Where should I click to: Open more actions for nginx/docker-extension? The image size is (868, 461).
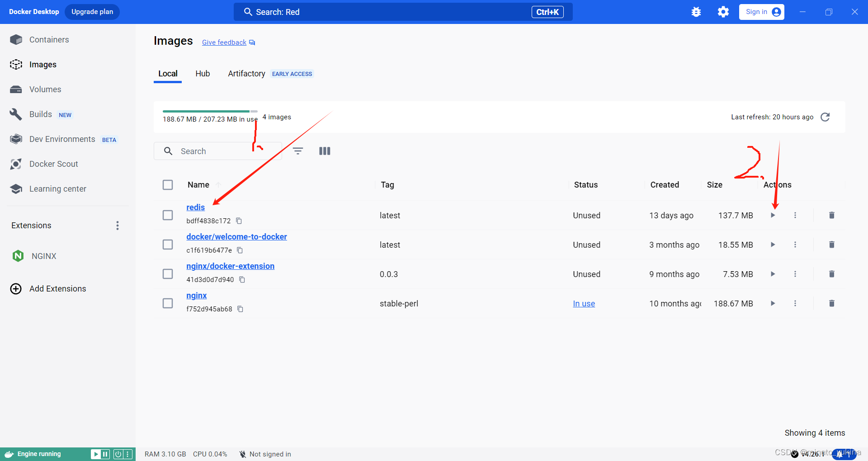[x=795, y=274]
